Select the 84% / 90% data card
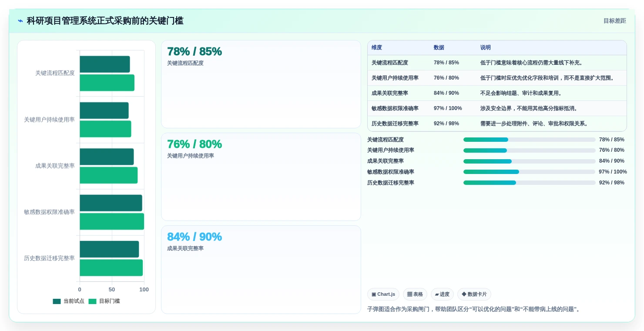644x331 pixels. (x=261, y=270)
